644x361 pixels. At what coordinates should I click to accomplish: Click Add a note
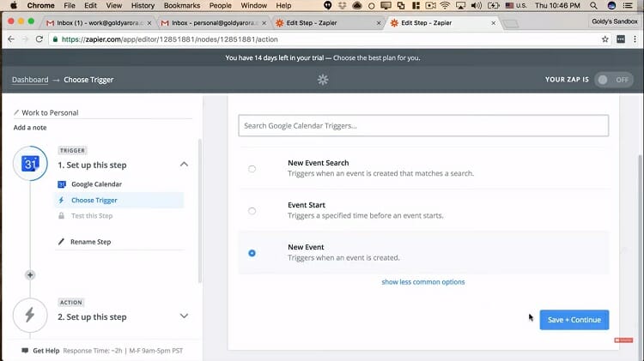click(x=30, y=128)
